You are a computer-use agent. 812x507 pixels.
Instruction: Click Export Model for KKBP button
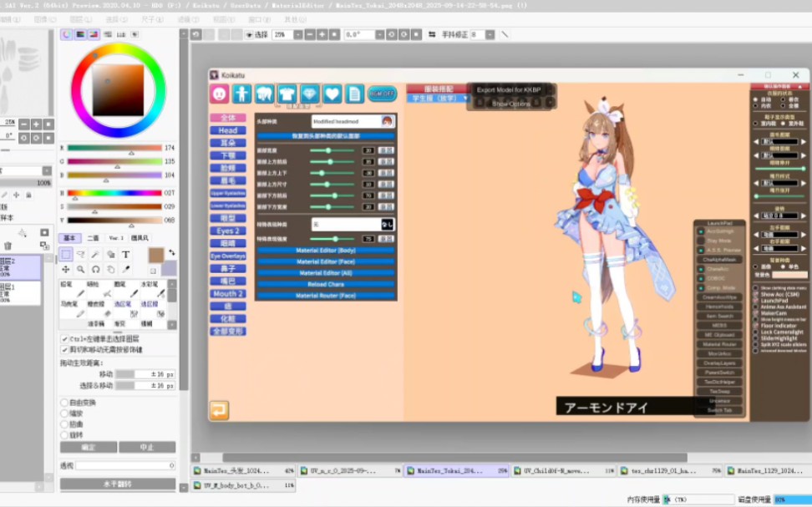point(509,90)
